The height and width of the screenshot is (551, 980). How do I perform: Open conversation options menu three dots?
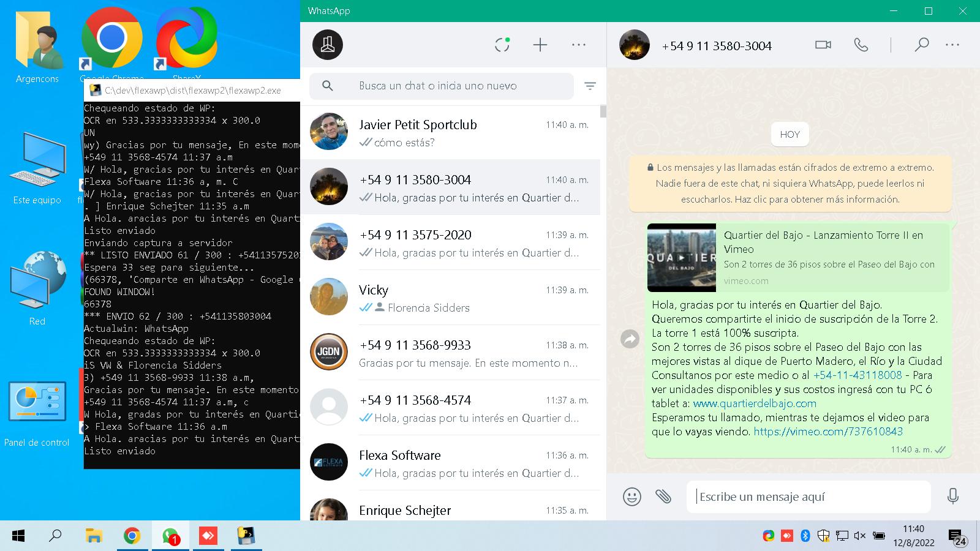pos(952,45)
